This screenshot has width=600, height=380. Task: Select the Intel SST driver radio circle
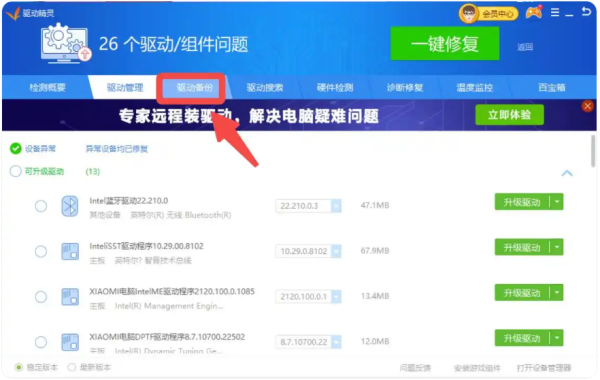(x=41, y=251)
